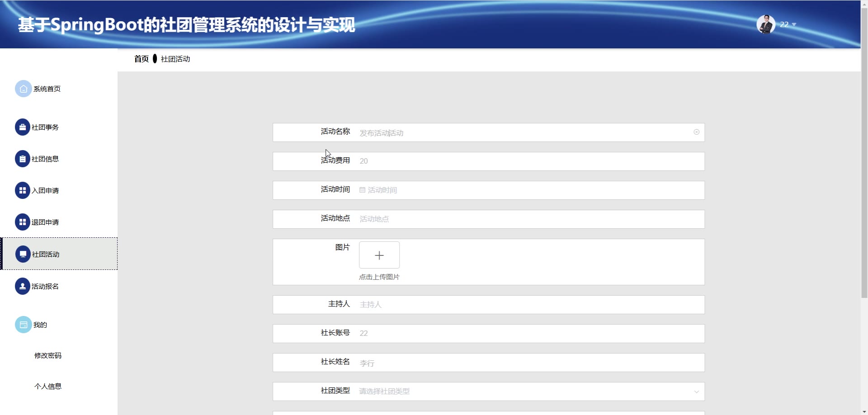Image resolution: width=868 pixels, height=415 pixels.
Task: Click the 活动时间 field label
Action: [x=335, y=189]
